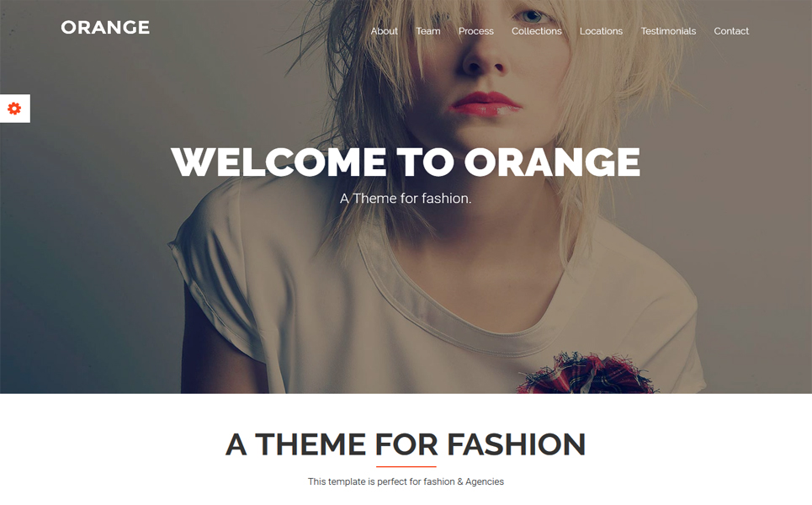Select Collections in the navigation bar
The width and height of the screenshot is (812, 505).
[x=537, y=31]
